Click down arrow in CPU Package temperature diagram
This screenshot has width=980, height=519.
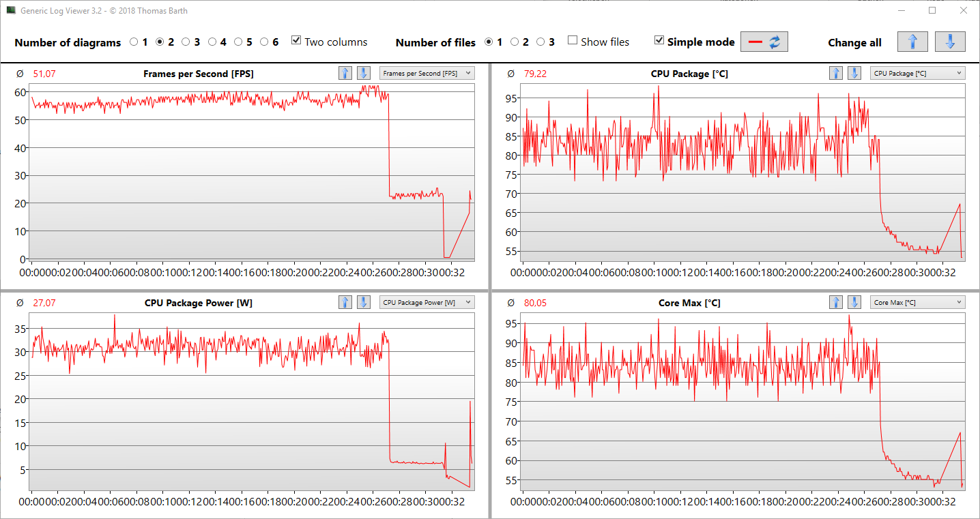pyautogui.click(x=854, y=73)
